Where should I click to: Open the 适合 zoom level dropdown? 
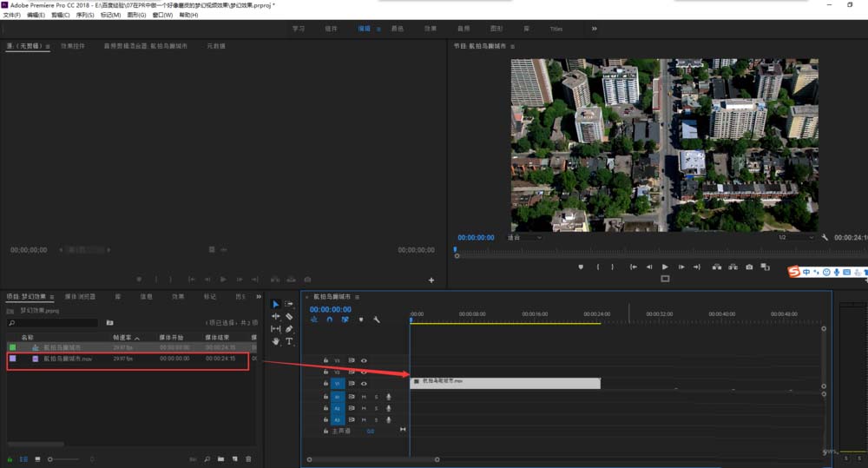(x=525, y=237)
